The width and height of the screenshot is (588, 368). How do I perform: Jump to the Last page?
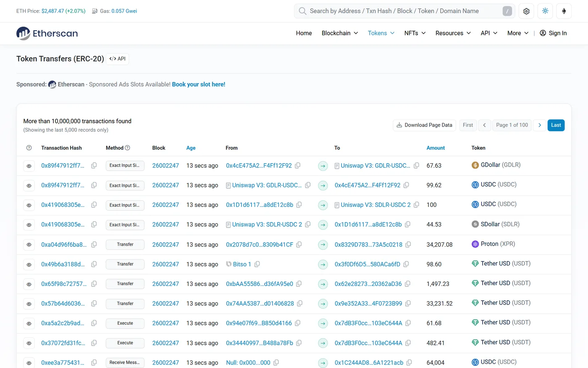click(556, 125)
